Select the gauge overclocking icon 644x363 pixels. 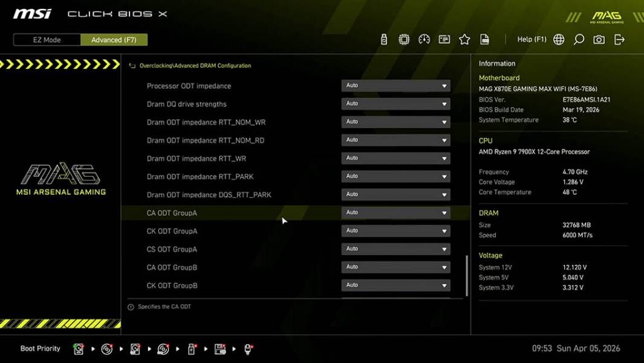click(x=424, y=39)
